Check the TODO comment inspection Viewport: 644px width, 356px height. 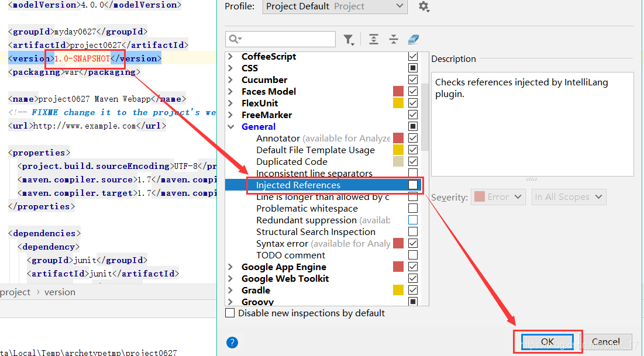coord(413,255)
